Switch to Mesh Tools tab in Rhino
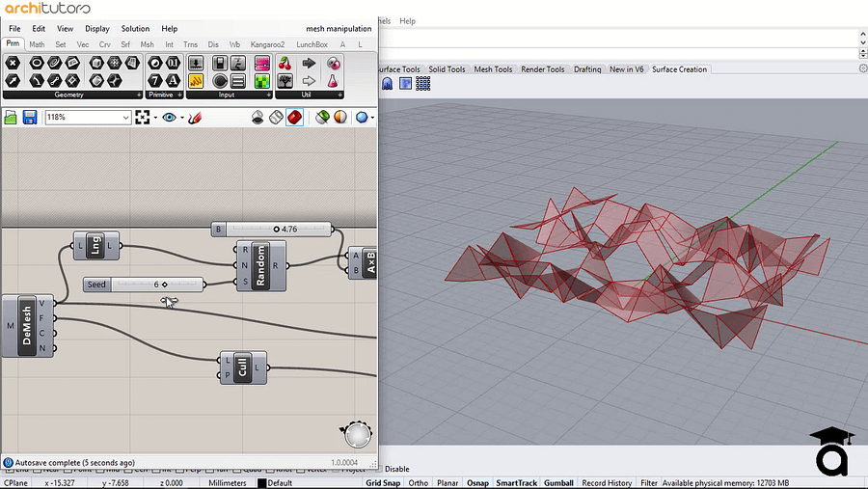The image size is (868, 489). click(493, 69)
